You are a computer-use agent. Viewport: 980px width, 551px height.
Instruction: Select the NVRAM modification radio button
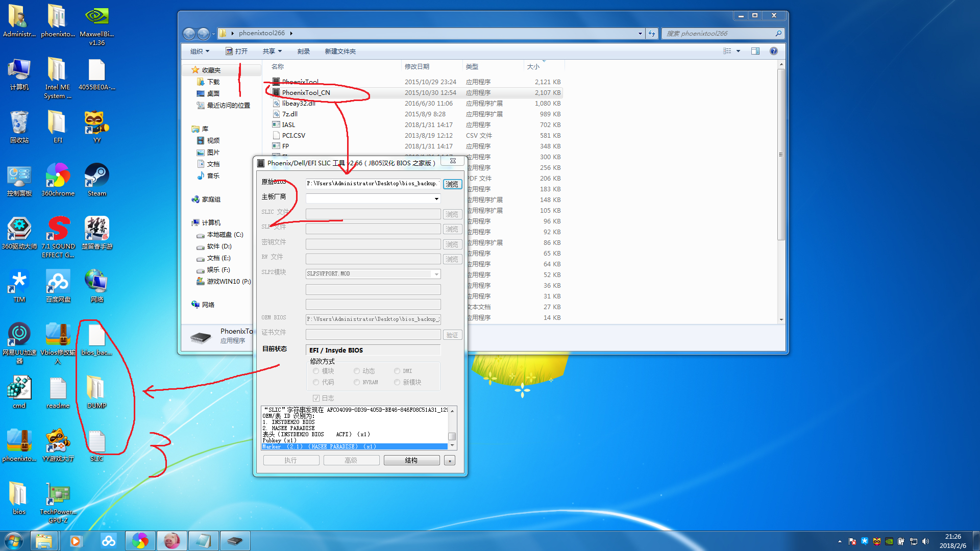coord(357,382)
